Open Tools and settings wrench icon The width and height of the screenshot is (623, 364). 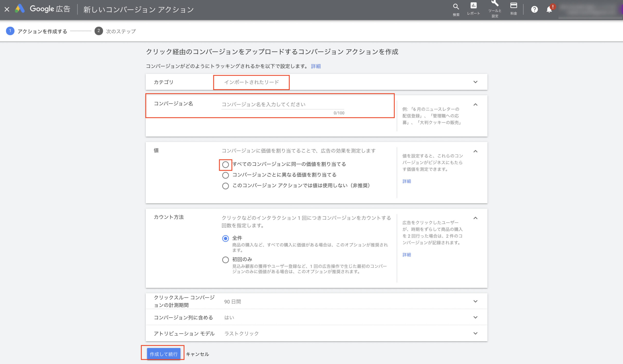[x=495, y=3]
